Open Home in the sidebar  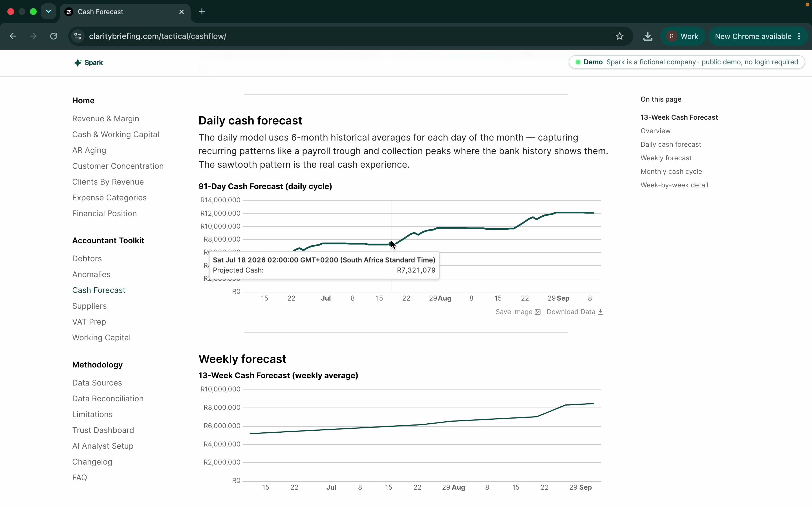[83, 100]
